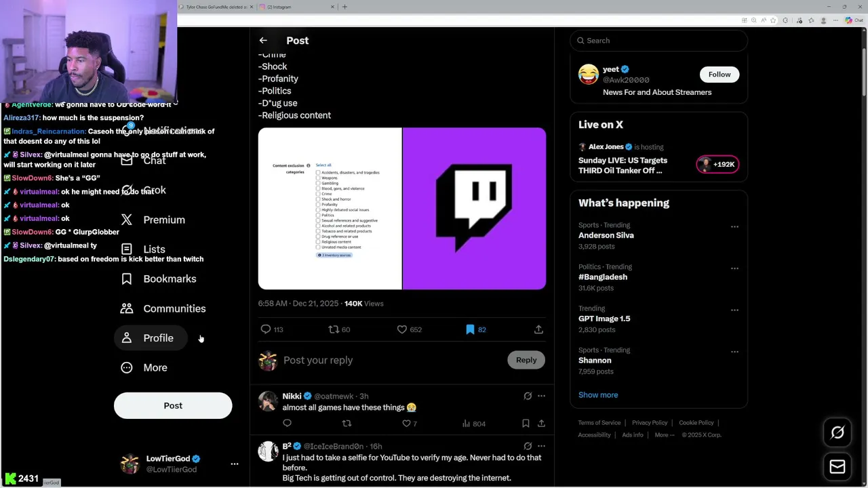Click the Grok icon on Nikki's reply

[x=528, y=396]
